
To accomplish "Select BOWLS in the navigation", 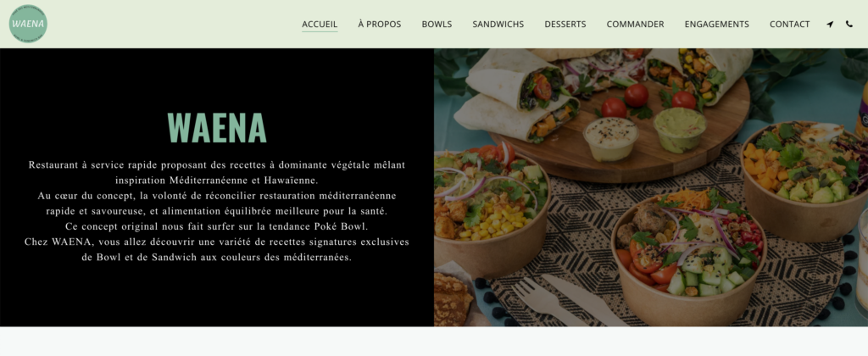I will (437, 25).
